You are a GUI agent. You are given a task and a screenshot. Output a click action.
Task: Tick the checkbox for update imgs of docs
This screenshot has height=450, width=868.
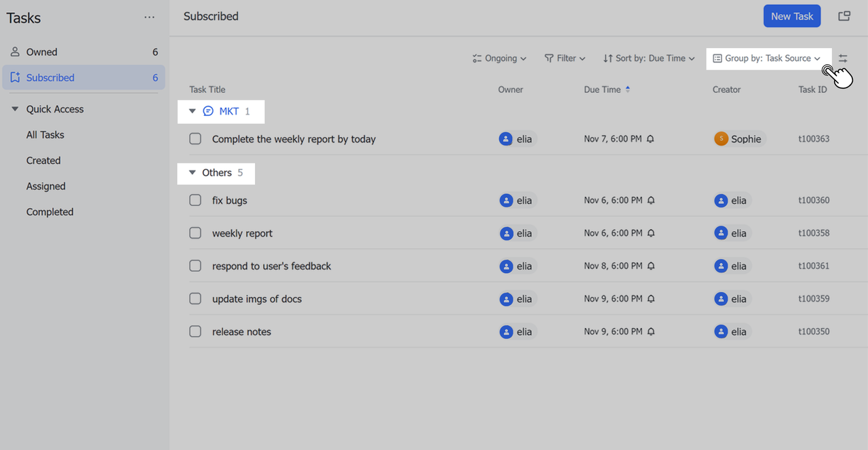click(195, 299)
